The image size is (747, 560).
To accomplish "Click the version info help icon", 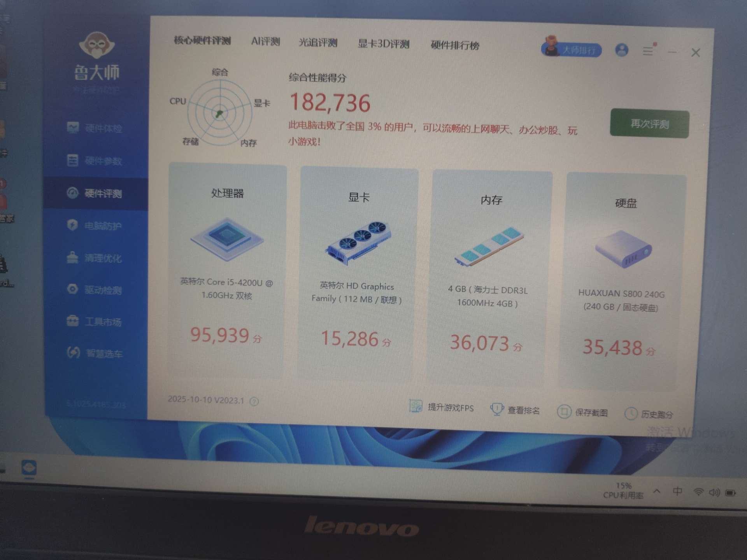I will pyautogui.click(x=254, y=401).
